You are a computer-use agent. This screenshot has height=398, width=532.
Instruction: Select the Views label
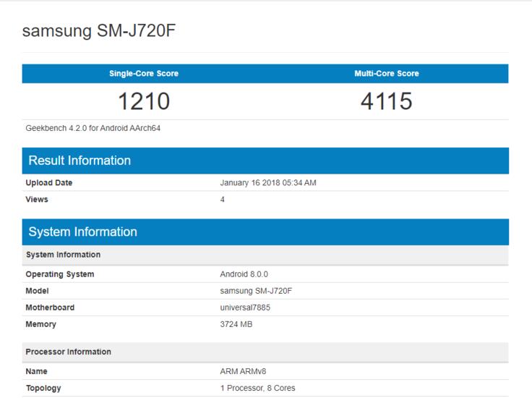tap(37, 199)
